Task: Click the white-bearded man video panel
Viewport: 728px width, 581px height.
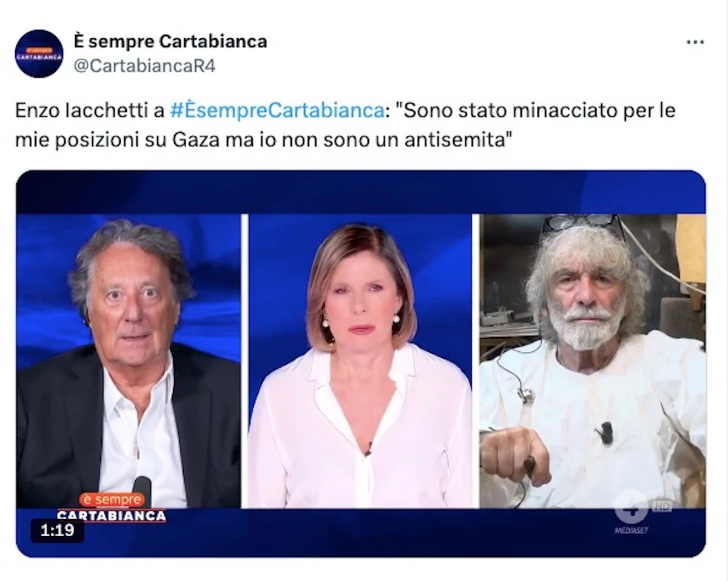Action: [x=593, y=361]
